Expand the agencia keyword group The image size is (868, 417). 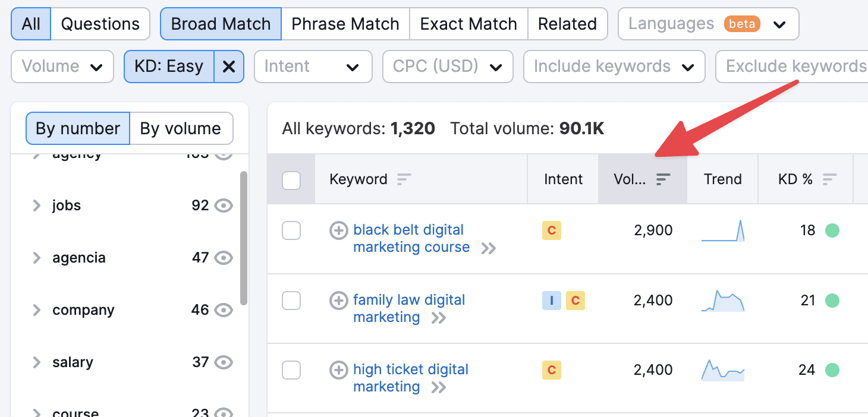pos(37,257)
